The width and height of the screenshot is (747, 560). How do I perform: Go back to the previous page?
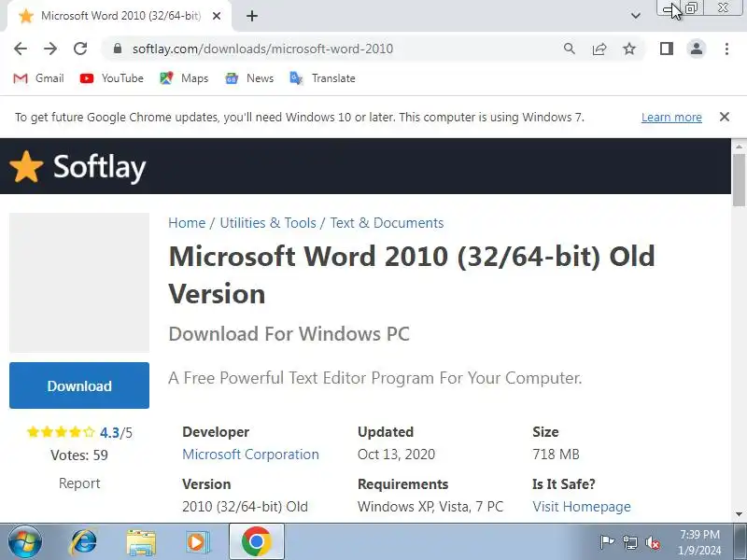(x=21, y=49)
